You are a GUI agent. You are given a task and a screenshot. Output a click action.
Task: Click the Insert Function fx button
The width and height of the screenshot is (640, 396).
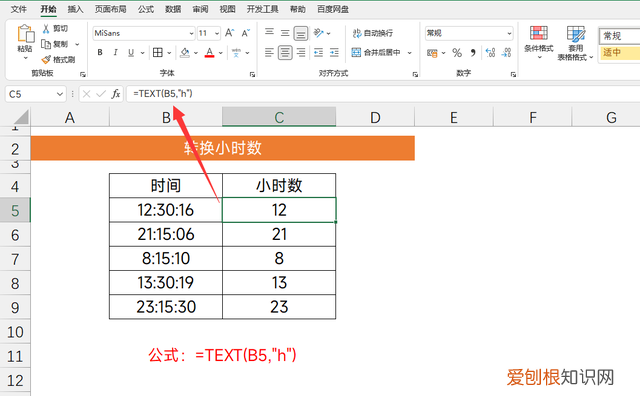116,94
